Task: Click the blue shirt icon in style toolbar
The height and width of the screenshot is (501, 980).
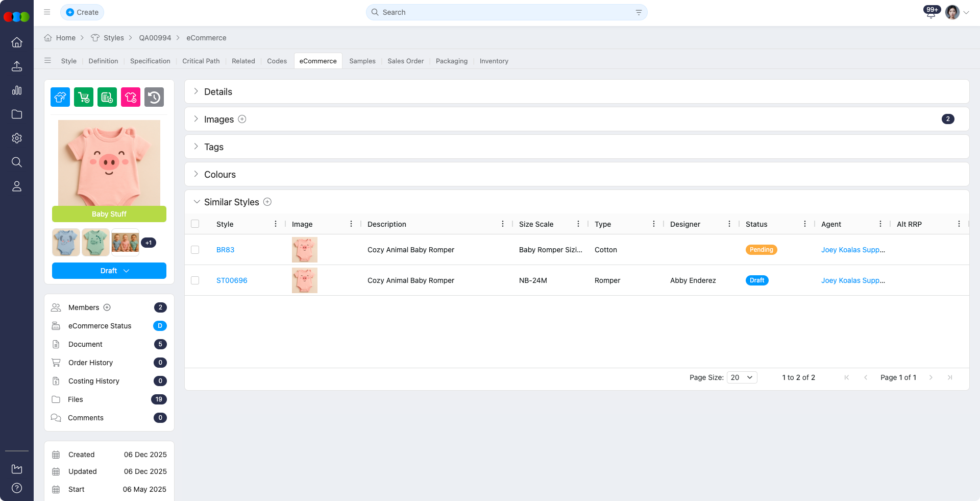Action: pos(60,97)
